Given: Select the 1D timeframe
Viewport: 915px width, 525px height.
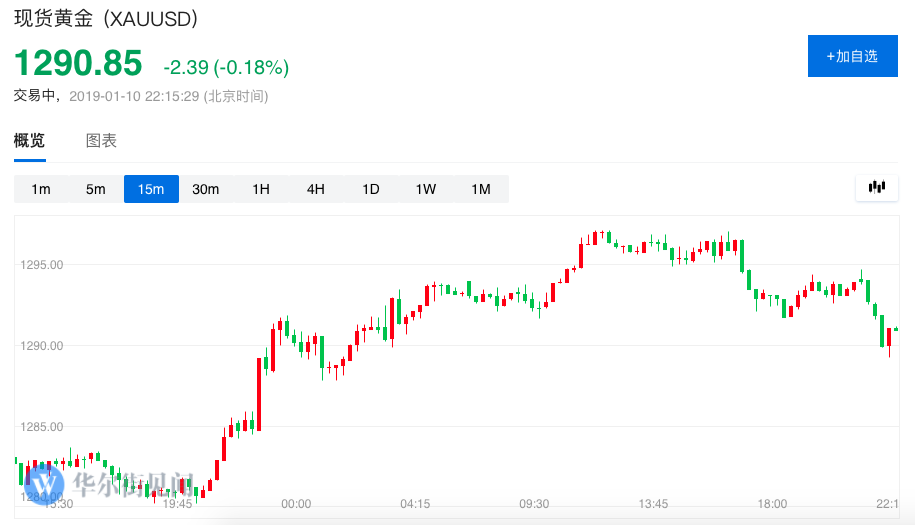Looking at the screenshot, I should (371, 189).
